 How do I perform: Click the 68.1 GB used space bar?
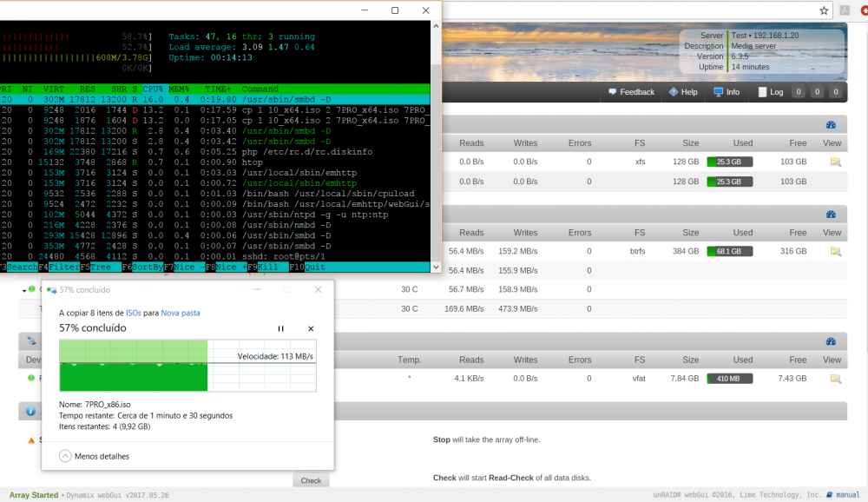(730, 252)
